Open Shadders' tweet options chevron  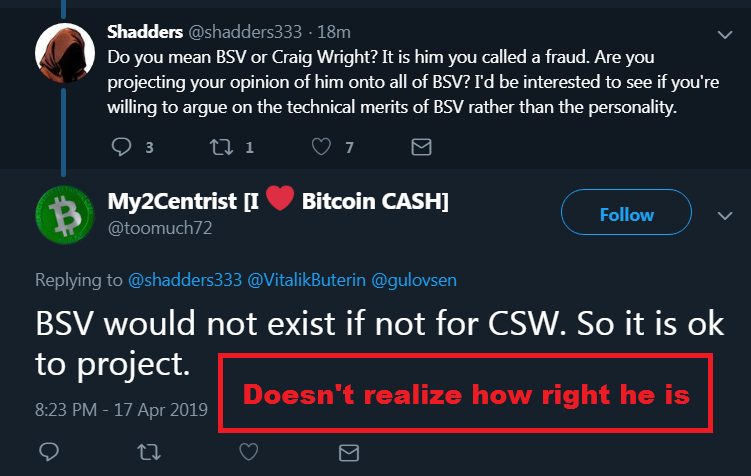pyautogui.click(x=725, y=34)
